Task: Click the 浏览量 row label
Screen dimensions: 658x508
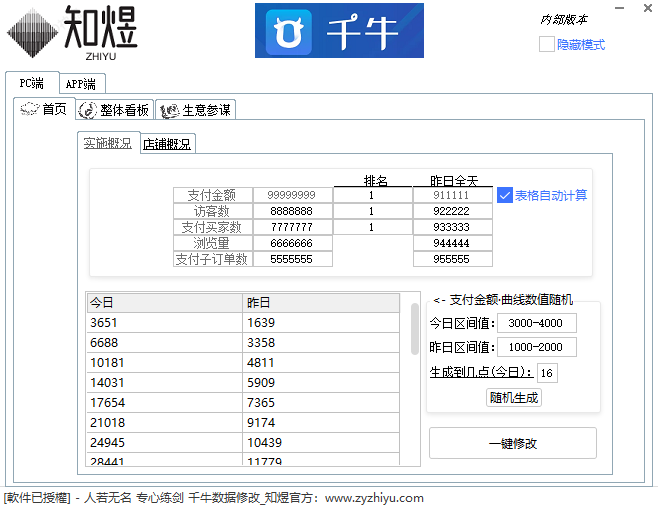Action: (x=212, y=243)
